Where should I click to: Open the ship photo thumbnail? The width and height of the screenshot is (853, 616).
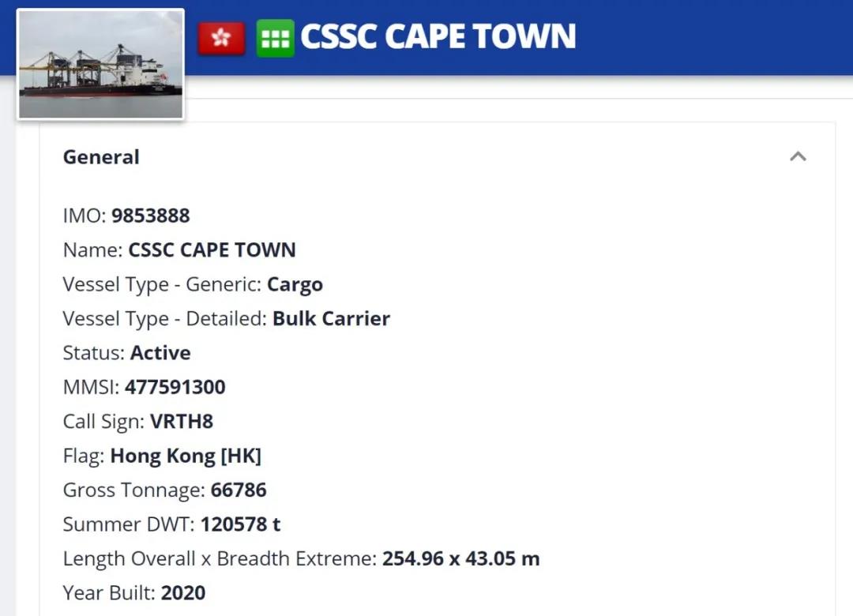coord(101,65)
